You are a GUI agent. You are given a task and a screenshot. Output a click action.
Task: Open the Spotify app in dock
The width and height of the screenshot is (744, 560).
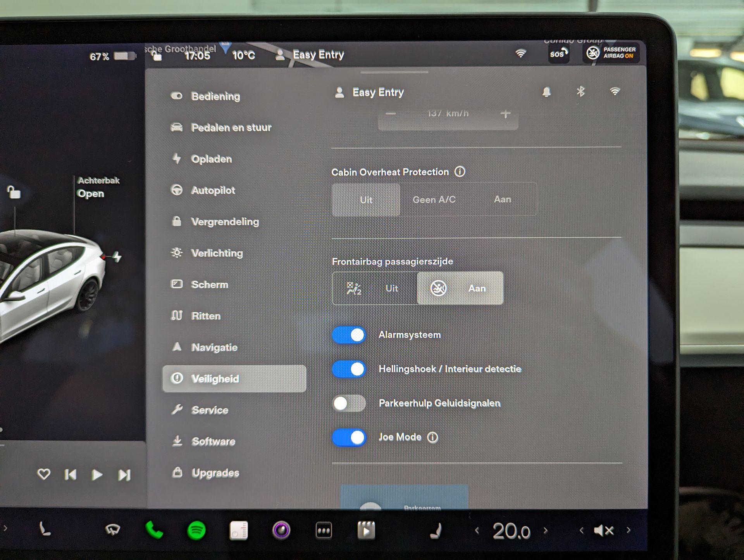196,530
